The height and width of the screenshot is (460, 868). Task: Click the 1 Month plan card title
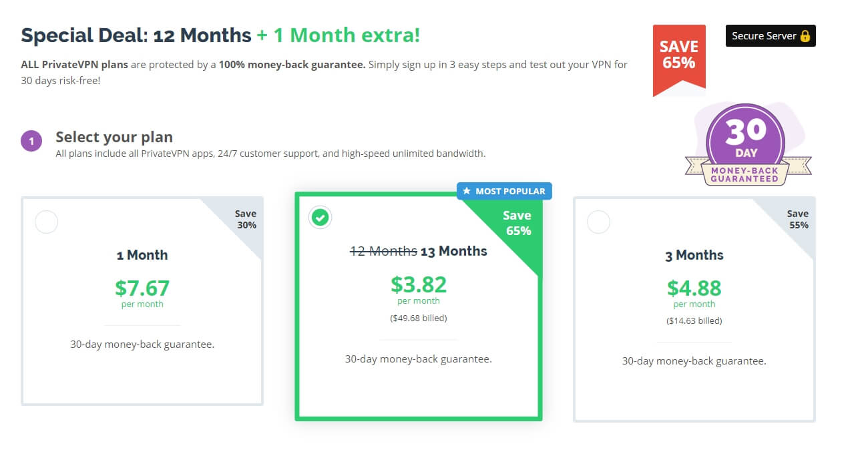[142, 255]
